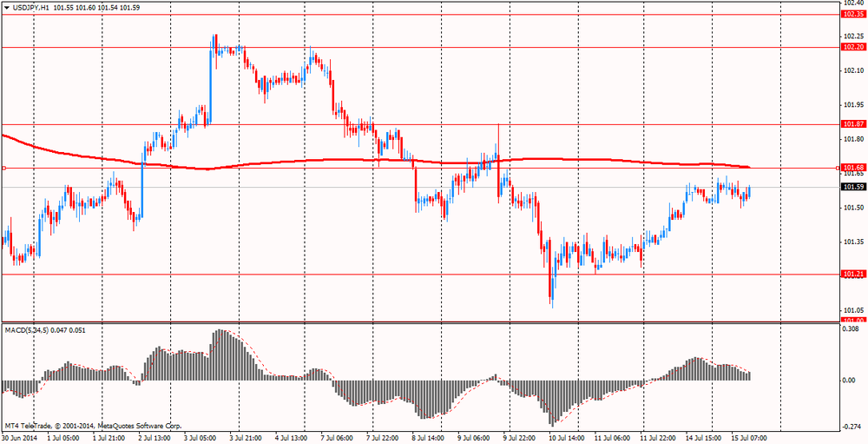Viewport: 868px width, 444px height.
Task: Click the 102.10 value on the price axis
Action: [x=853, y=70]
